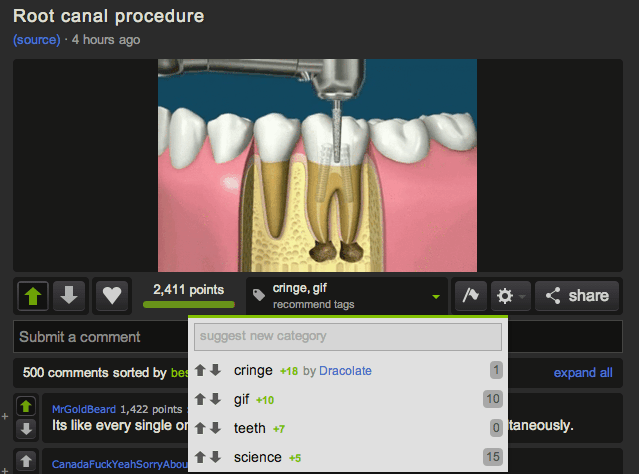Open the tags dropdown green arrow
This screenshot has width=639, height=474.
(x=436, y=296)
